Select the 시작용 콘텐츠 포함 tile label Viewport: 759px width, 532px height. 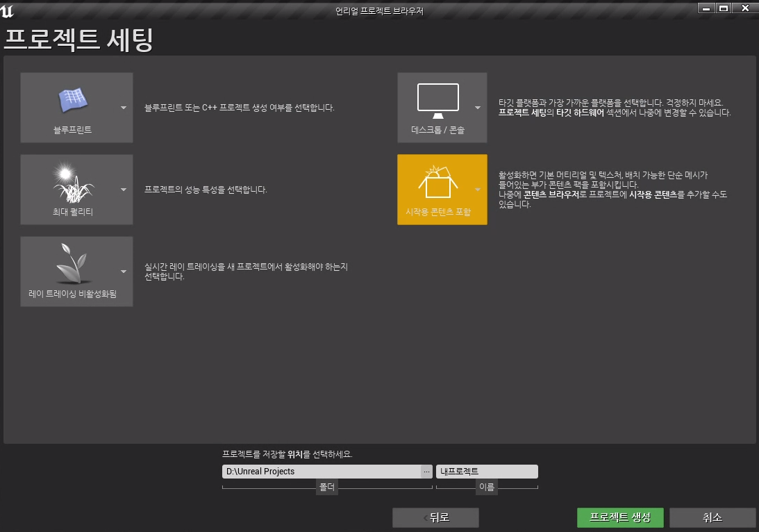click(438, 212)
